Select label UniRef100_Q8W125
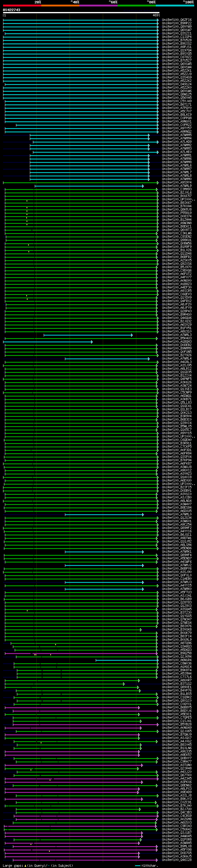Viewport: 197px width, 868px height. 177,95
